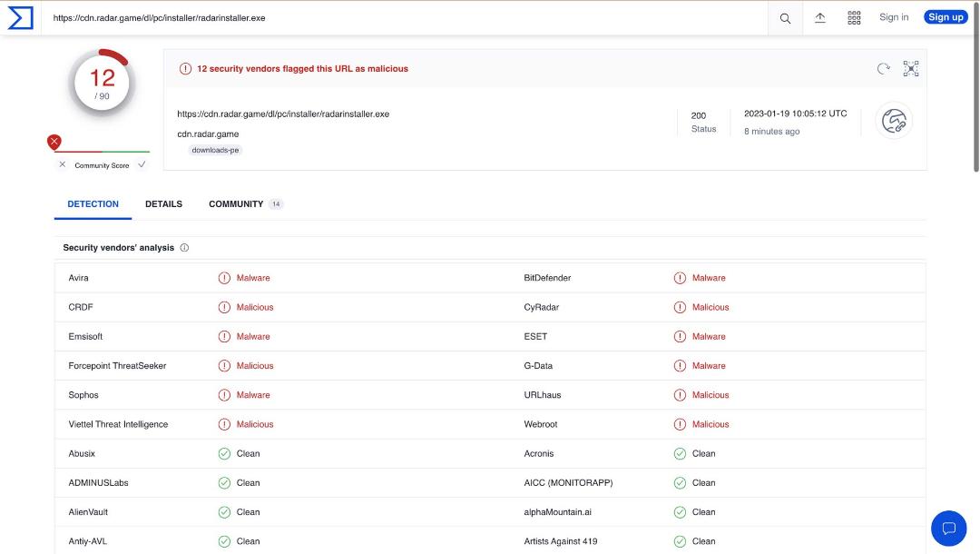
Task: Switch to the Detection tab
Action: tap(93, 203)
